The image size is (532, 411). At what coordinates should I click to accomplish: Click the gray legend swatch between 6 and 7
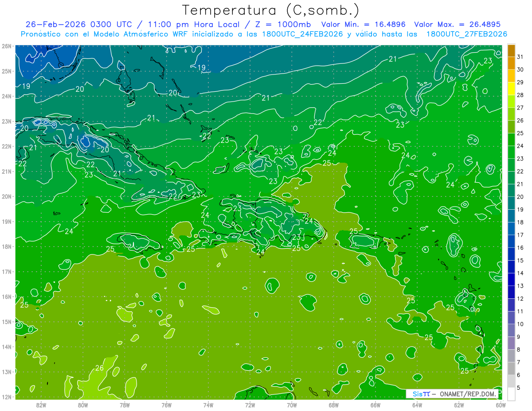[511, 368]
